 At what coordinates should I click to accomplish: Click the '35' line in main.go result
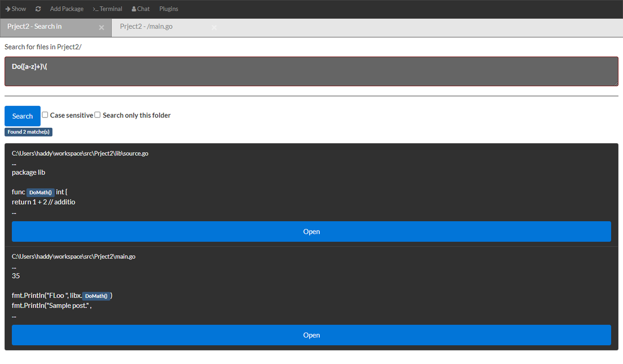point(16,276)
